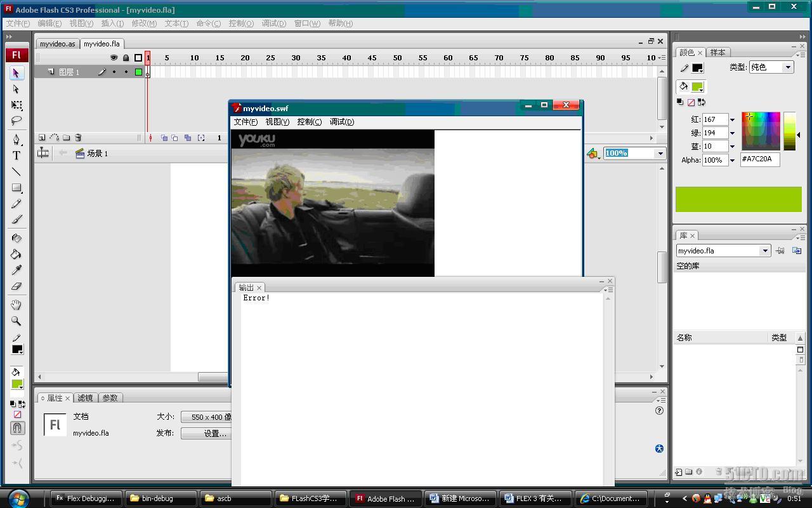Viewport: 812px width, 508px height.
Task: Click the pin current library icon
Action: 780,251
